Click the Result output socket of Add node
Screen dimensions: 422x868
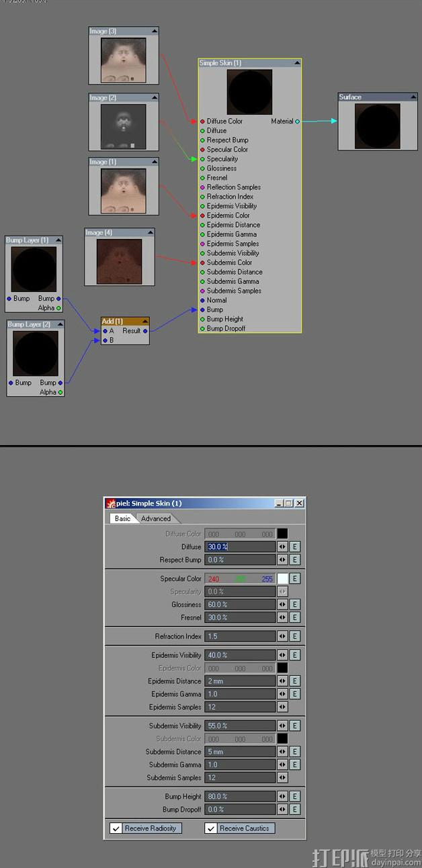click(x=145, y=330)
